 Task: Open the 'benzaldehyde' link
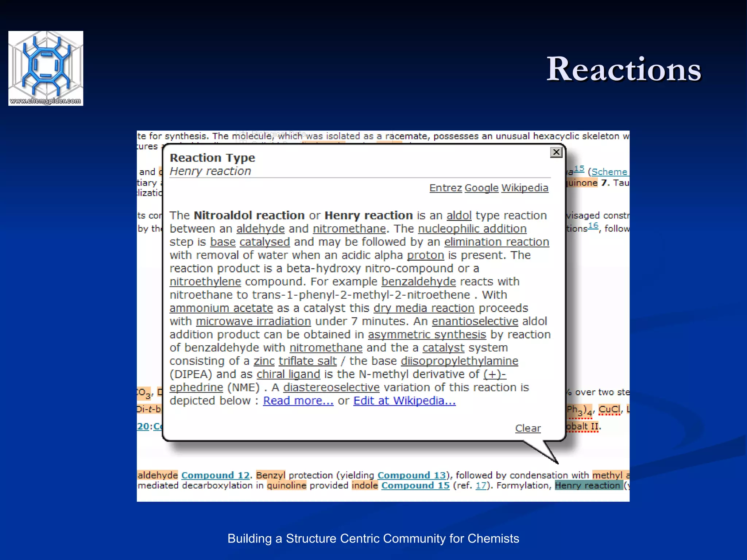pos(419,281)
